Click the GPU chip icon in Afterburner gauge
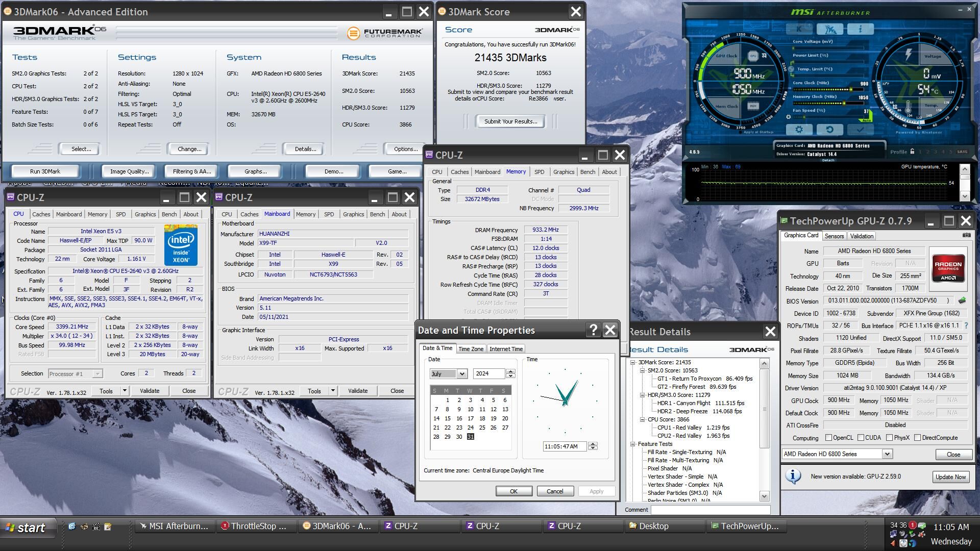 point(753,56)
